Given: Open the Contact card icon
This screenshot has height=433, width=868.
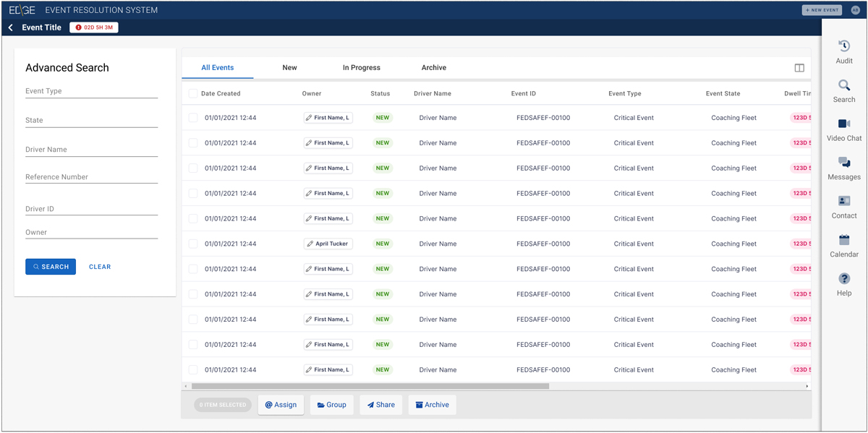Looking at the screenshot, I should click(x=844, y=201).
